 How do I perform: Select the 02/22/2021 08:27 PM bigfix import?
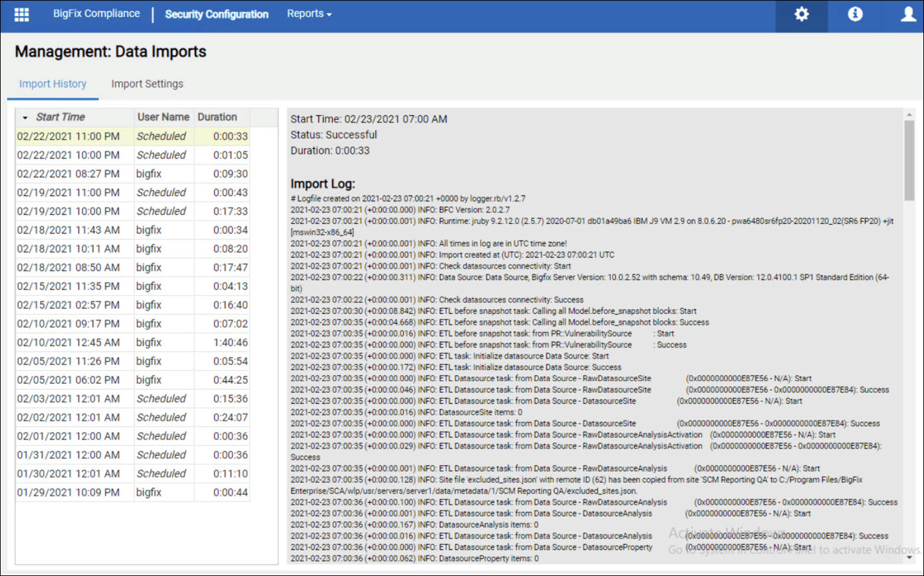click(x=68, y=174)
